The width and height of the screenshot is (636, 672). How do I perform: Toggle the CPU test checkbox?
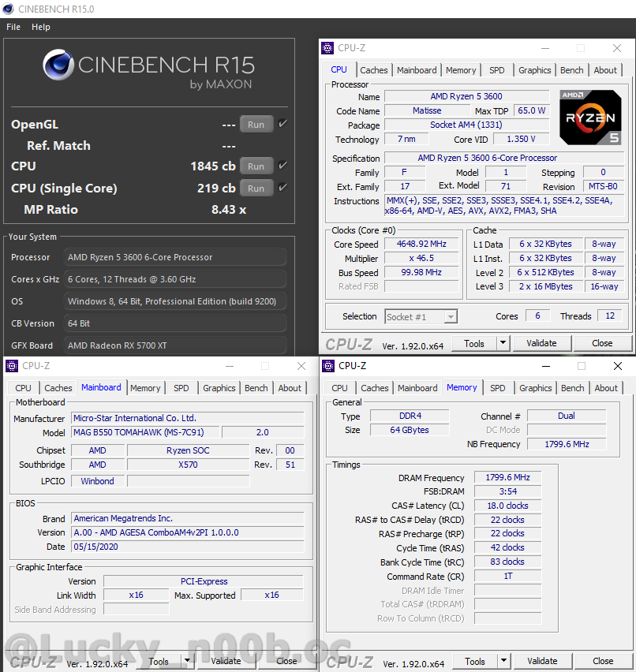point(282,166)
